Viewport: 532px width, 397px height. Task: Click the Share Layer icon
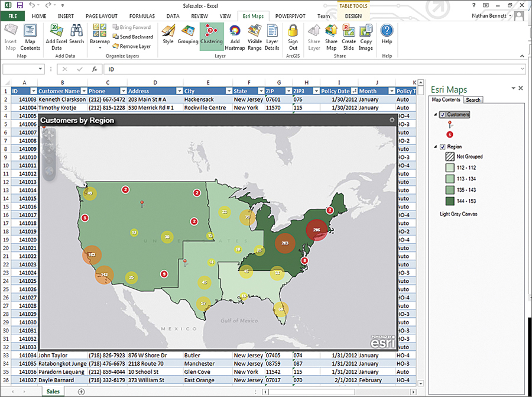pos(314,37)
